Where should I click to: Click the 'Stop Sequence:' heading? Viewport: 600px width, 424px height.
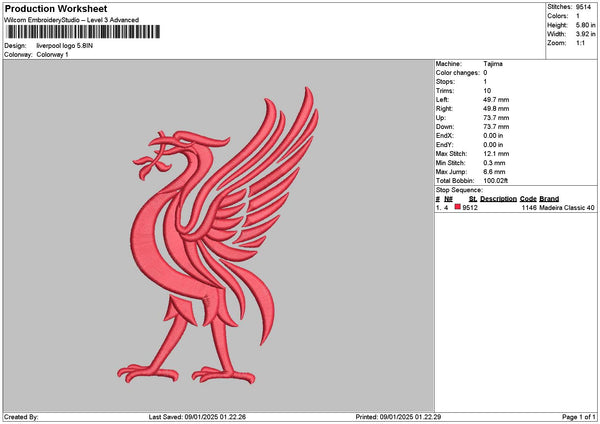459,190
